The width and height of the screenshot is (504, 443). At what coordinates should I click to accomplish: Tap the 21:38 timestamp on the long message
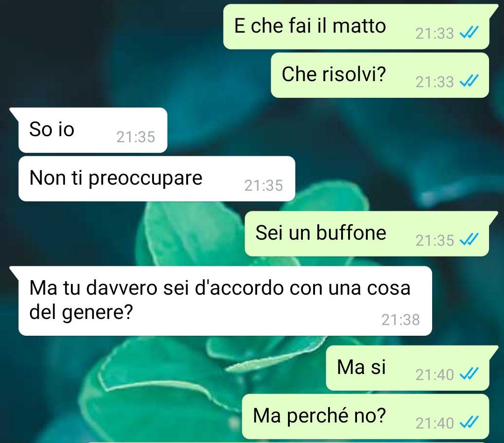tap(400, 319)
